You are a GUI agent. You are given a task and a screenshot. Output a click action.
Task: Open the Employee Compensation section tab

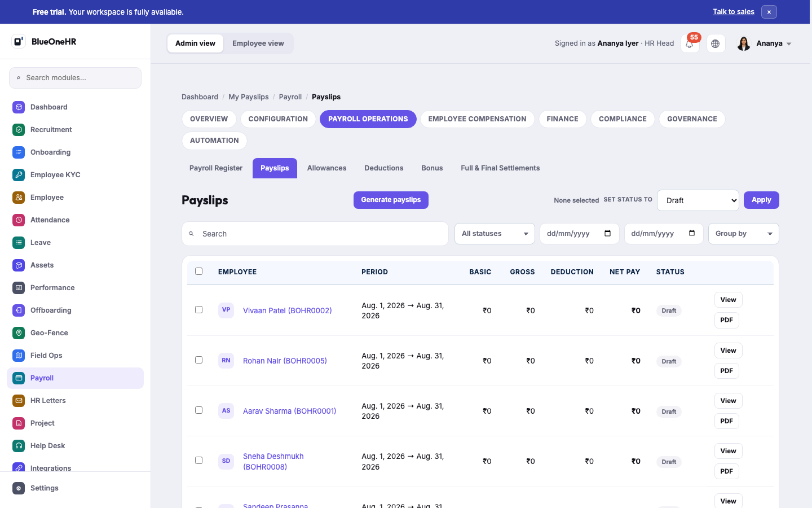click(x=477, y=119)
